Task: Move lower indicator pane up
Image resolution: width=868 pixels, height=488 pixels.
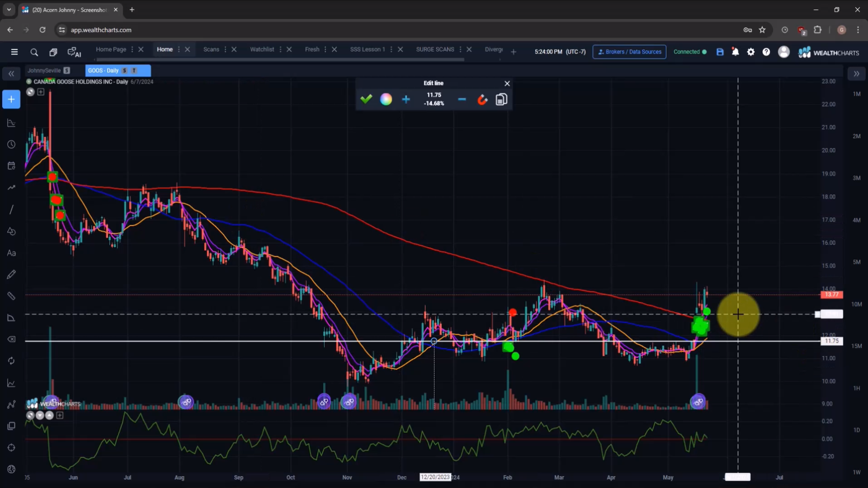Action: (49, 415)
